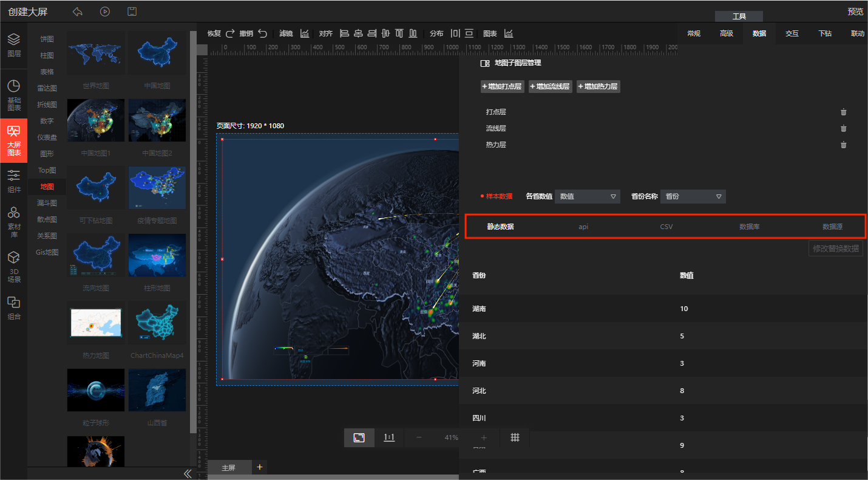The width and height of the screenshot is (868, 480).
Task: Toggle the canvas grid icon
Action: coord(515,437)
